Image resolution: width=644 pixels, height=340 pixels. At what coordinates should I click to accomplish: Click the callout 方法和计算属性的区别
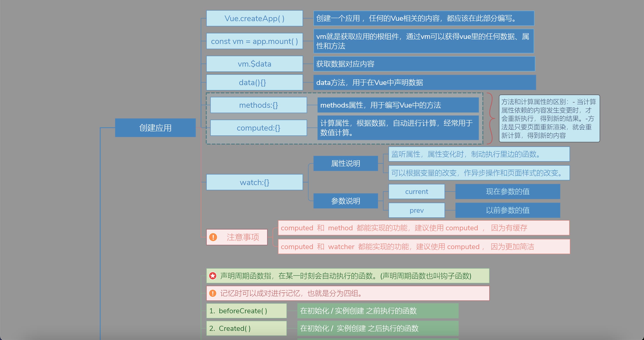(549, 118)
